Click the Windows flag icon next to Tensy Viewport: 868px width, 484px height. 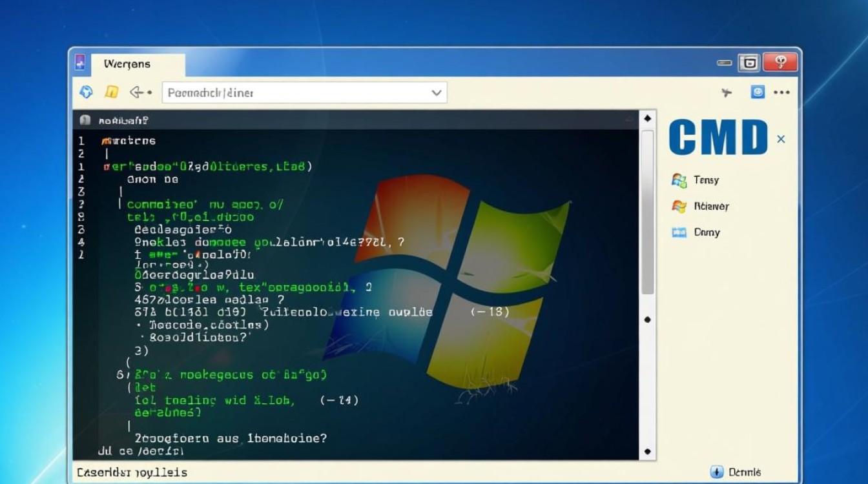click(x=679, y=180)
